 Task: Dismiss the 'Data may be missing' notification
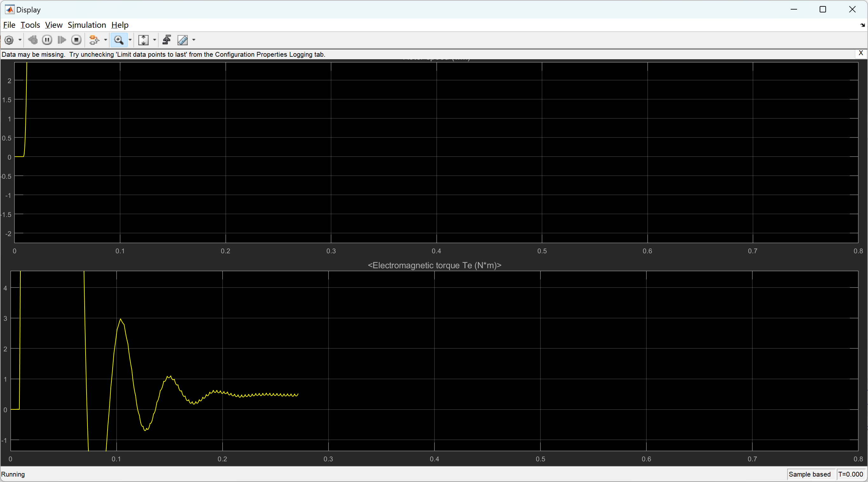point(861,53)
